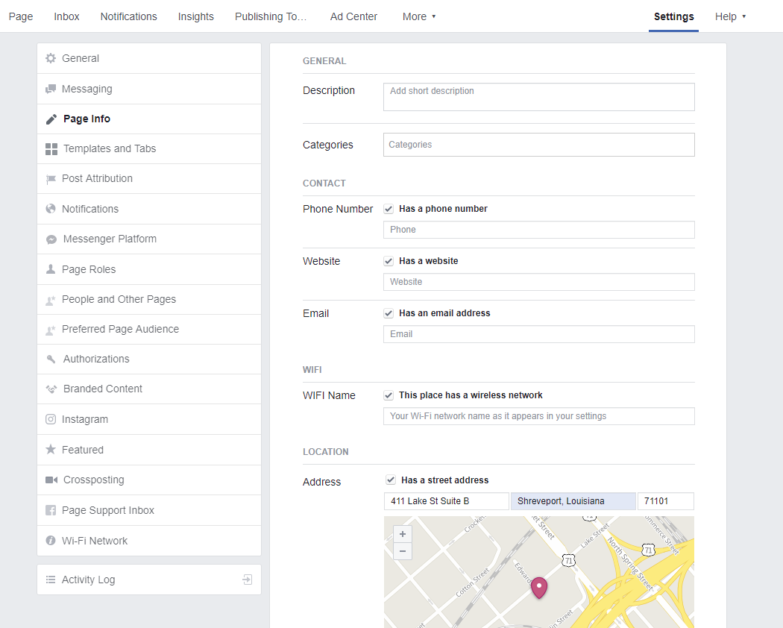Click the General gear icon in sidebar
The image size is (783, 628).
51,59
